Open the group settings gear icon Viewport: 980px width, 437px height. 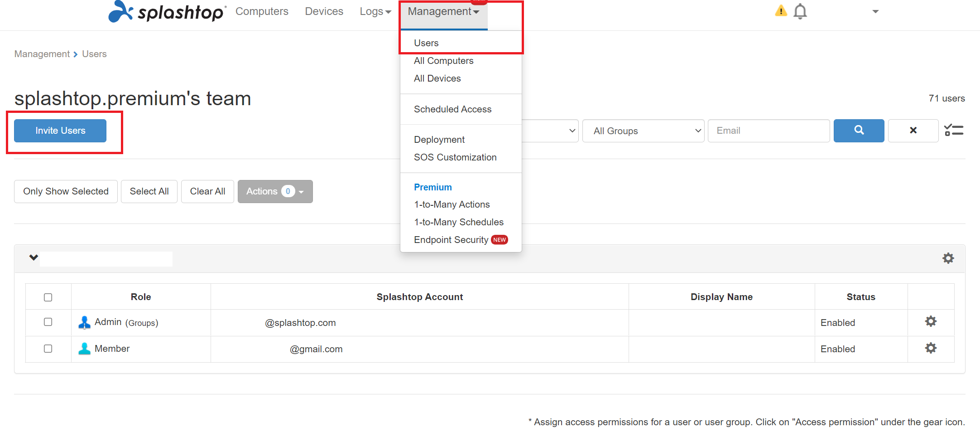[x=948, y=258]
